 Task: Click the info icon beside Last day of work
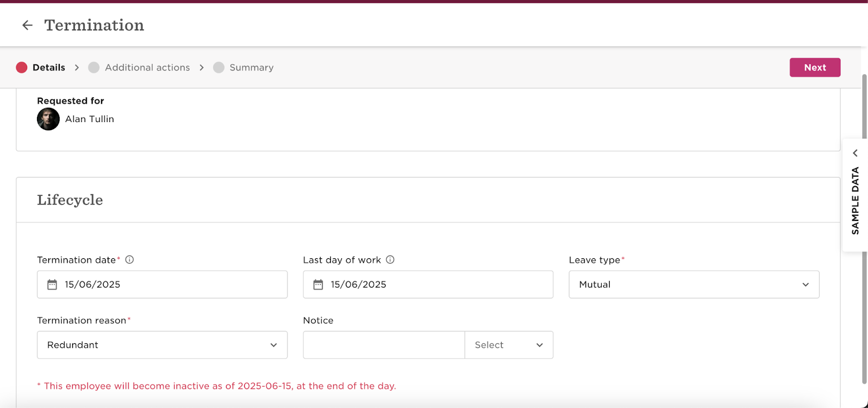coord(390,260)
